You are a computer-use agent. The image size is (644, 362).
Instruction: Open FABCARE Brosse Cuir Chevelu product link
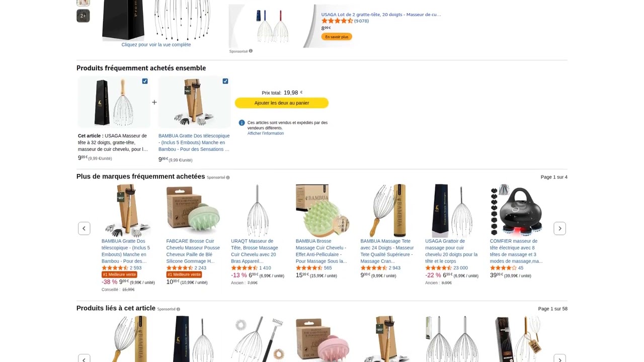pyautogui.click(x=193, y=251)
